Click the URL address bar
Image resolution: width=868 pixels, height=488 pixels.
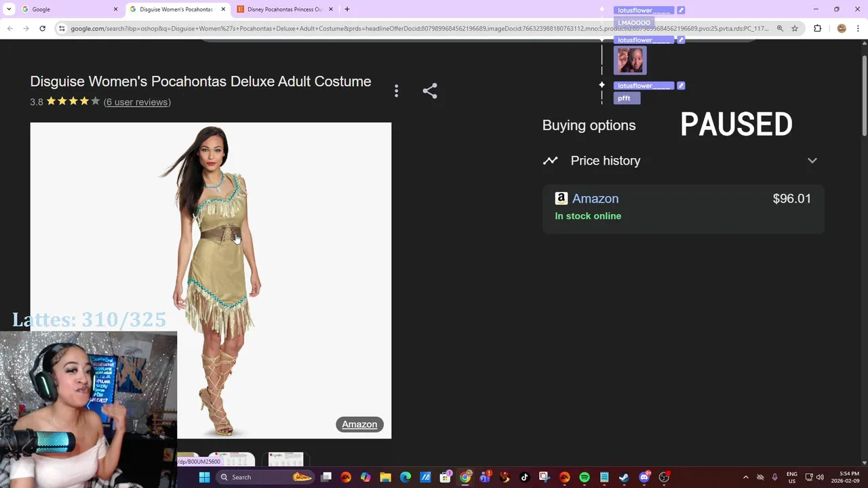coord(419,28)
